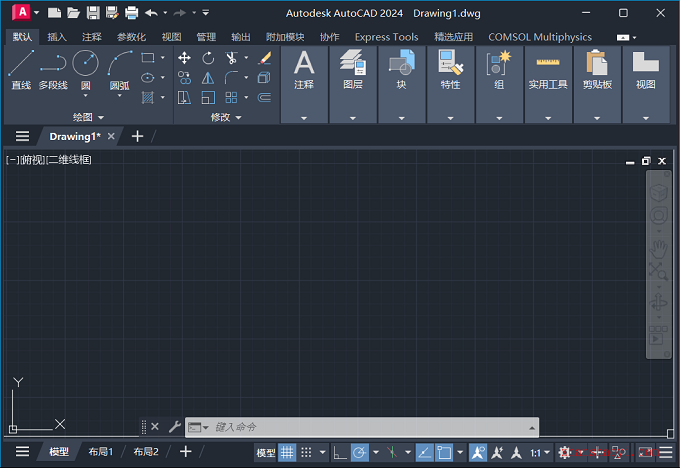
Task: Choose the Hatch fill tool
Action: [x=147, y=98]
